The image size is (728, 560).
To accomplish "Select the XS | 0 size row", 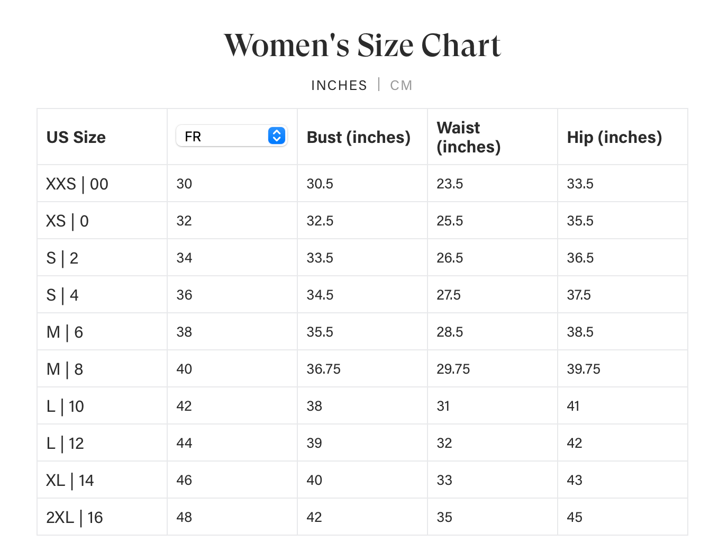I will (x=68, y=221).
